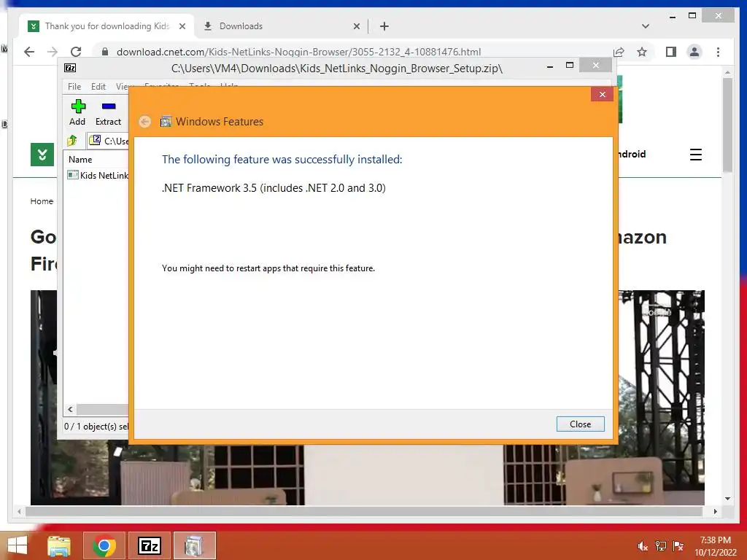
Task: Open the Chrome three-dot menu
Action: 718,52
